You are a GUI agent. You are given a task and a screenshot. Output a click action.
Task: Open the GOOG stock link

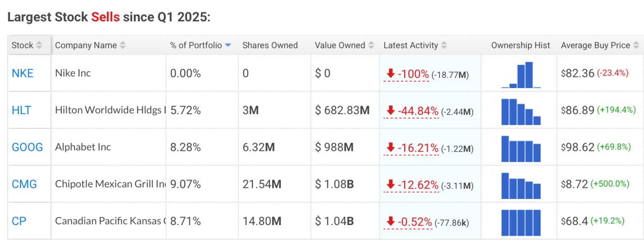tap(27, 147)
